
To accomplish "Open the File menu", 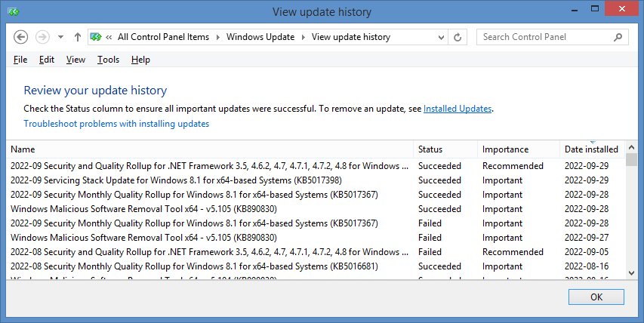I will [x=20, y=60].
